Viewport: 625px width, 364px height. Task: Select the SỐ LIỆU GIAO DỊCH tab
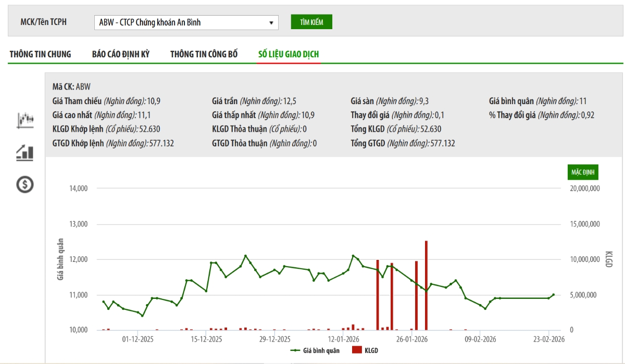click(x=289, y=54)
